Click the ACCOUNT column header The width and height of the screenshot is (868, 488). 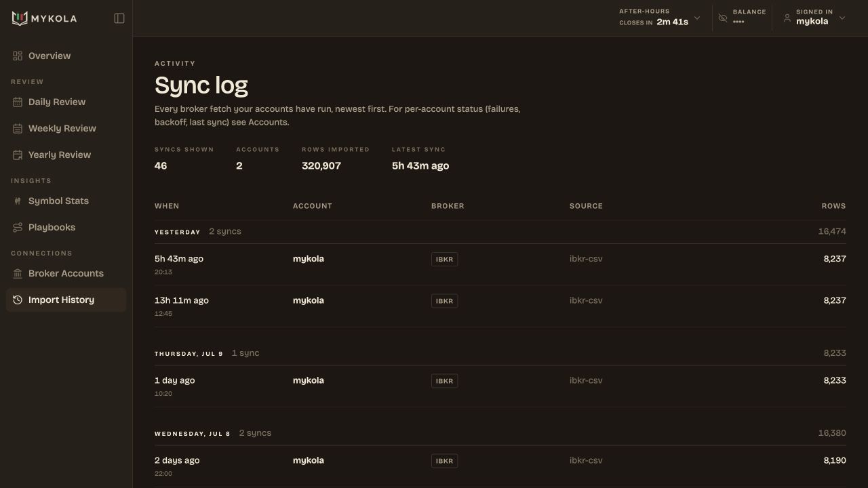point(313,206)
